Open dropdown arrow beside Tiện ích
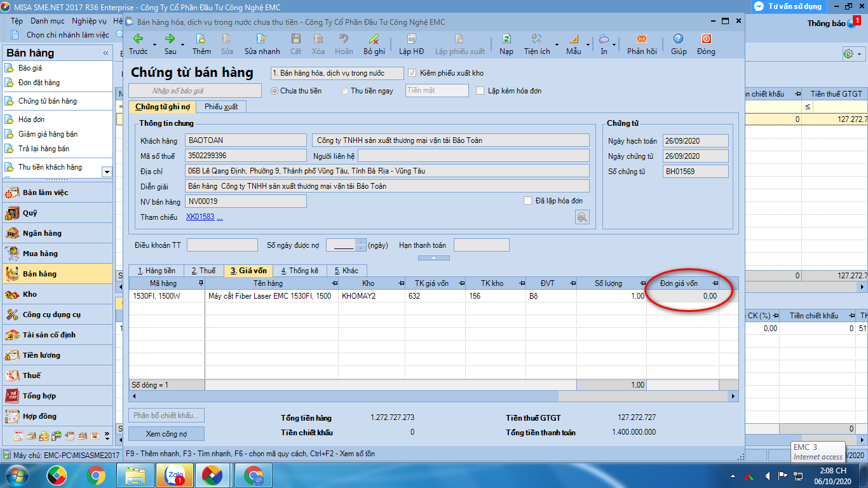The width and height of the screenshot is (868, 488). 557,45
